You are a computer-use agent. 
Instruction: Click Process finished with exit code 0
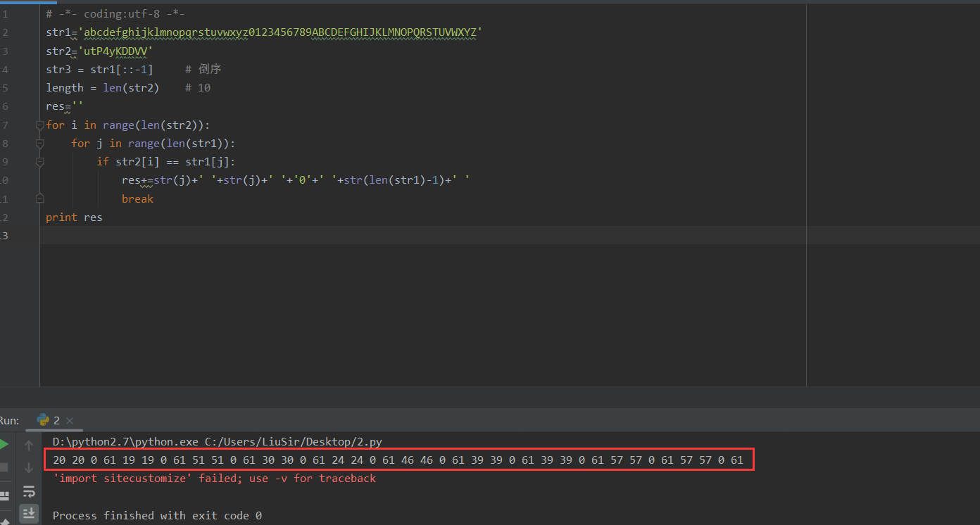pos(157,516)
